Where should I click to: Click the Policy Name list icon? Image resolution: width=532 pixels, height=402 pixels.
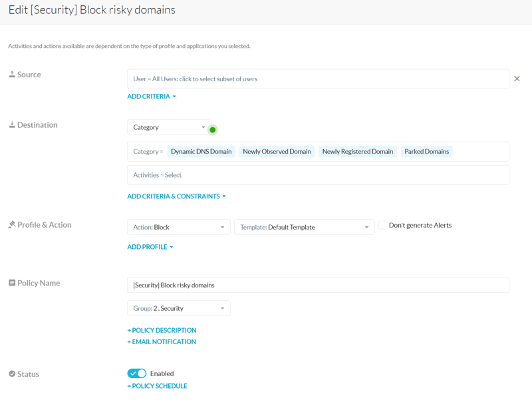coord(12,283)
